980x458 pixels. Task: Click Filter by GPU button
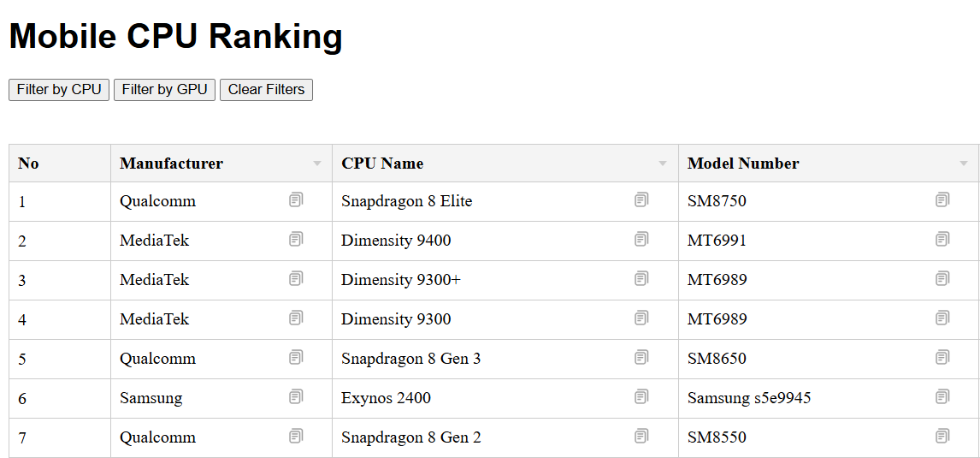[164, 90]
